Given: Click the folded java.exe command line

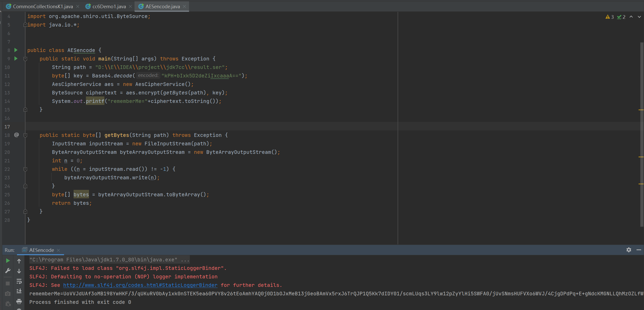Looking at the screenshot, I should pyautogui.click(x=109, y=260).
